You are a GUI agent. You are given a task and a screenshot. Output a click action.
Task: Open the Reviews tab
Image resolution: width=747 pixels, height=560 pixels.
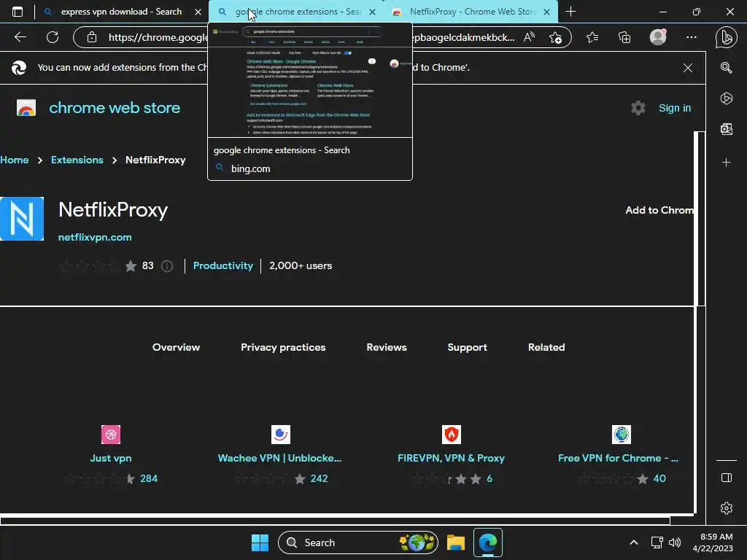coord(387,347)
